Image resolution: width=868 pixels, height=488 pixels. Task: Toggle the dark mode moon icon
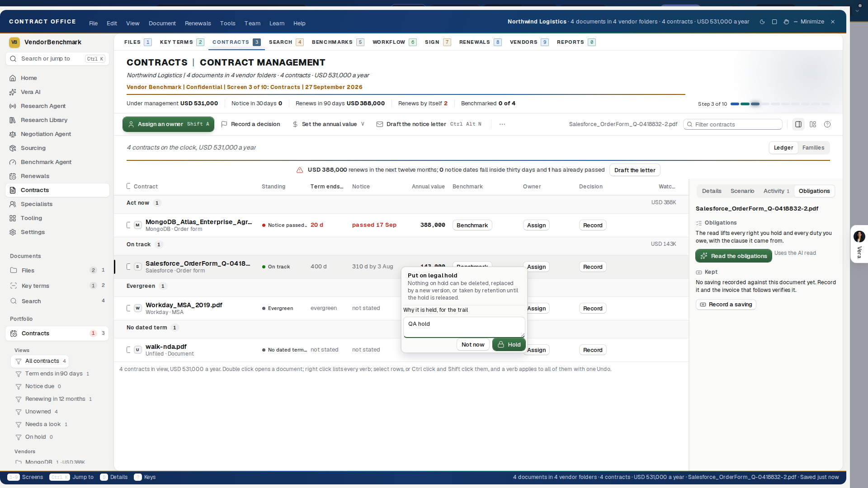tap(762, 22)
